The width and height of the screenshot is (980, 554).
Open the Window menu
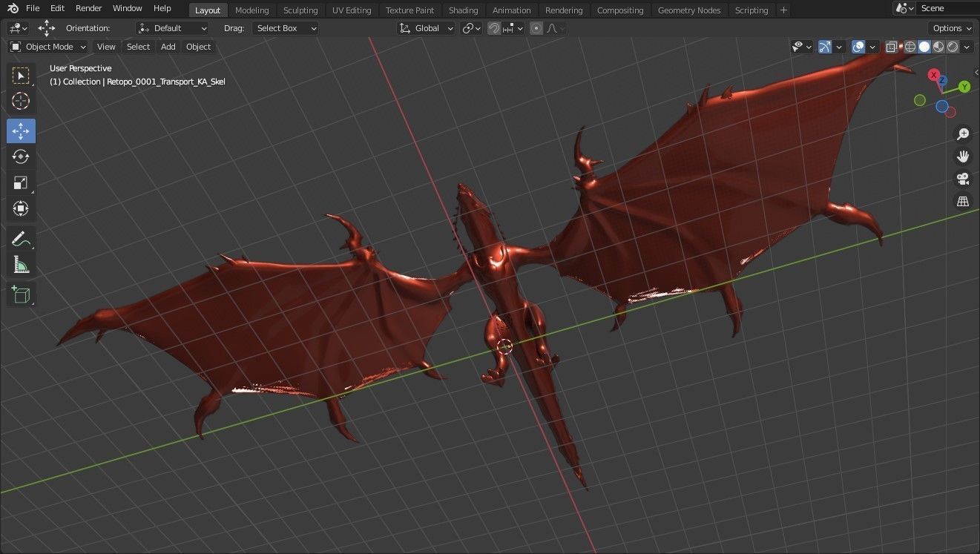(x=128, y=8)
